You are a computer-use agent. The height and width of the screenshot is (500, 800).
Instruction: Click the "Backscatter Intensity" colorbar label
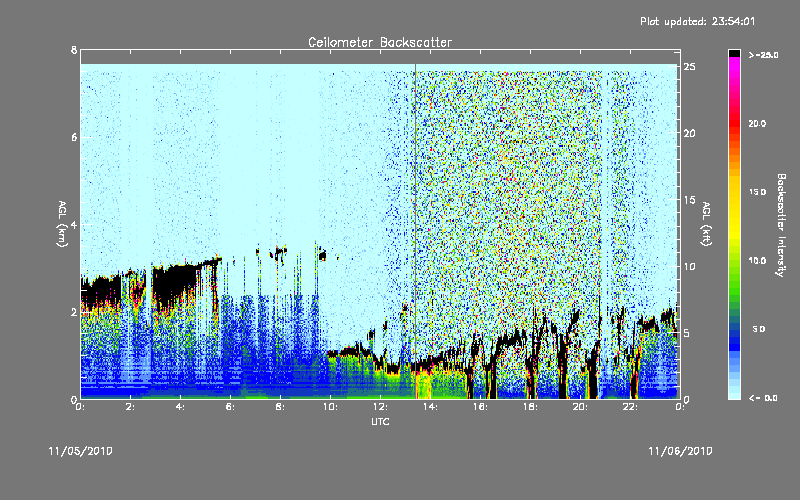781,225
